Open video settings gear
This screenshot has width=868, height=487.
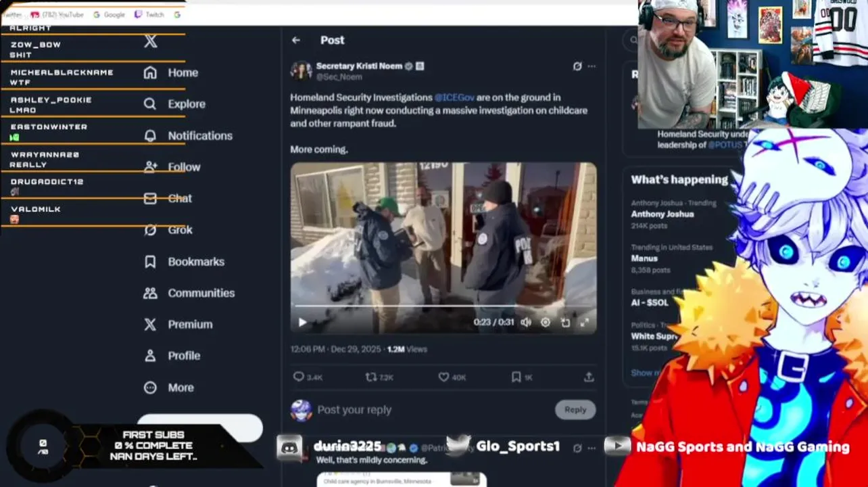(546, 323)
